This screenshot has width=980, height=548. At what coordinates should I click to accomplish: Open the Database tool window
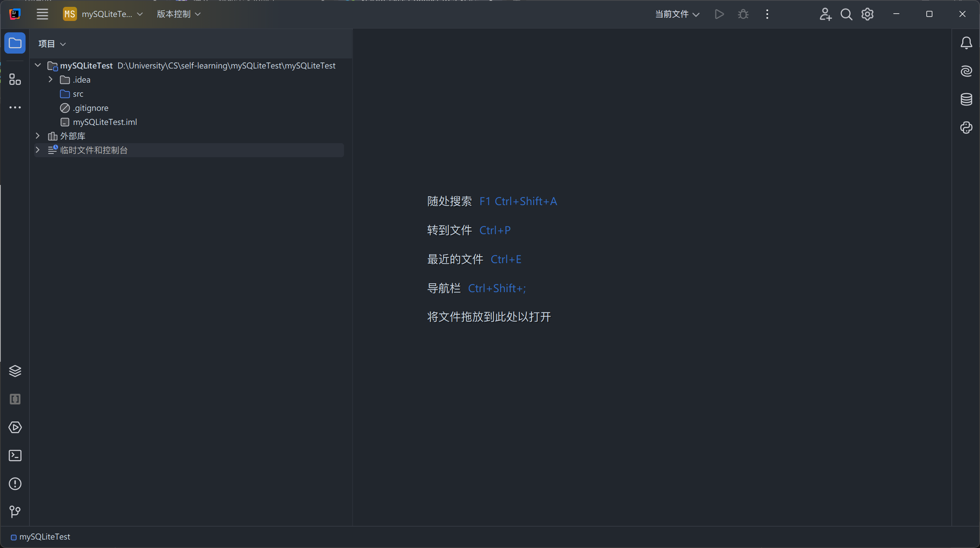[966, 99]
